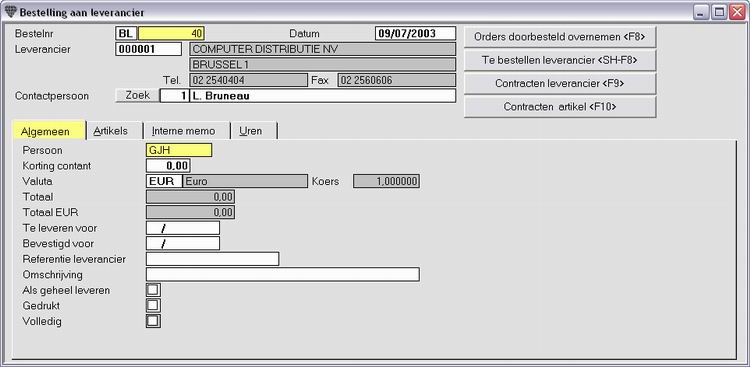This screenshot has width=750, height=367.
Task: Click the 'Korting contant' field
Action: [x=168, y=166]
